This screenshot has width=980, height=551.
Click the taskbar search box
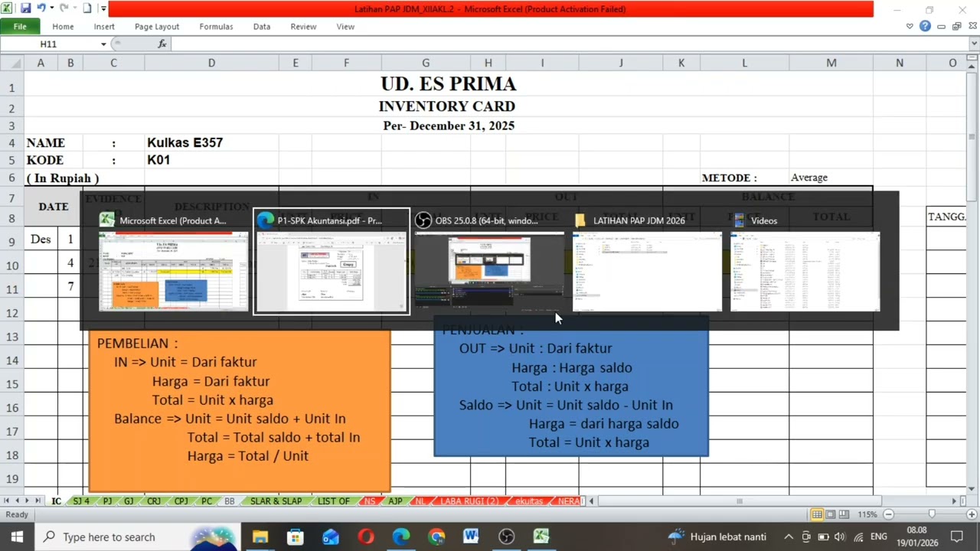pos(138,536)
